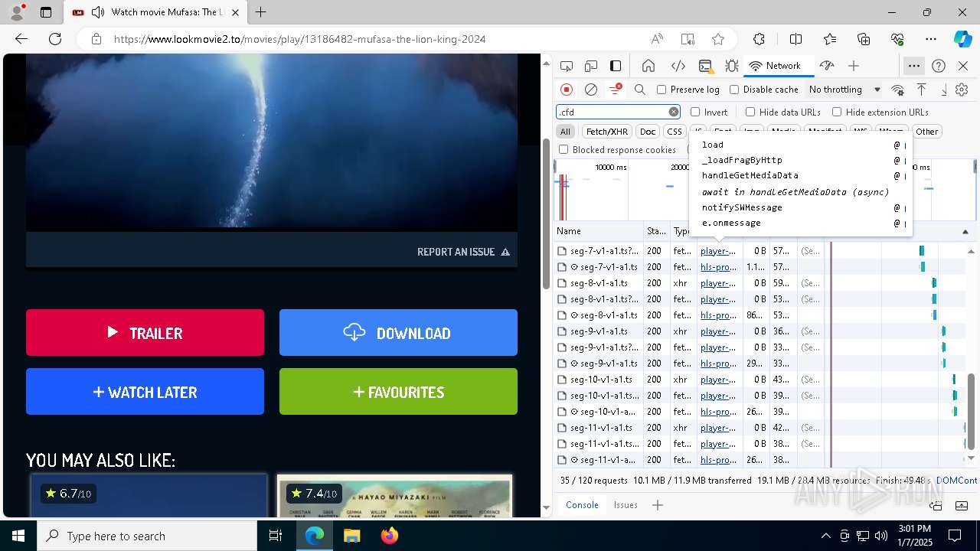980x551 pixels.
Task: Select the Watch movie Mufasa browser tab
Action: click(x=155, y=12)
